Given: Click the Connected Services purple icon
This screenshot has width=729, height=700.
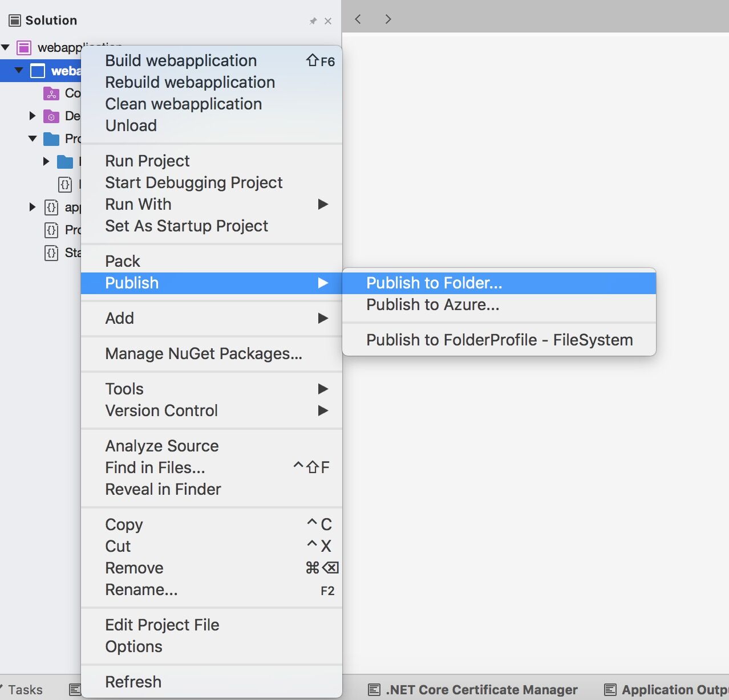Looking at the screenshot, I should click(51, 93).
